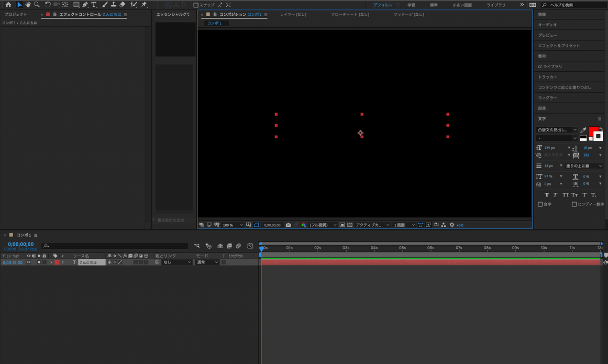Enable the 合字 ligatures checkbox

pyautogui.click(x=540, y=204)
